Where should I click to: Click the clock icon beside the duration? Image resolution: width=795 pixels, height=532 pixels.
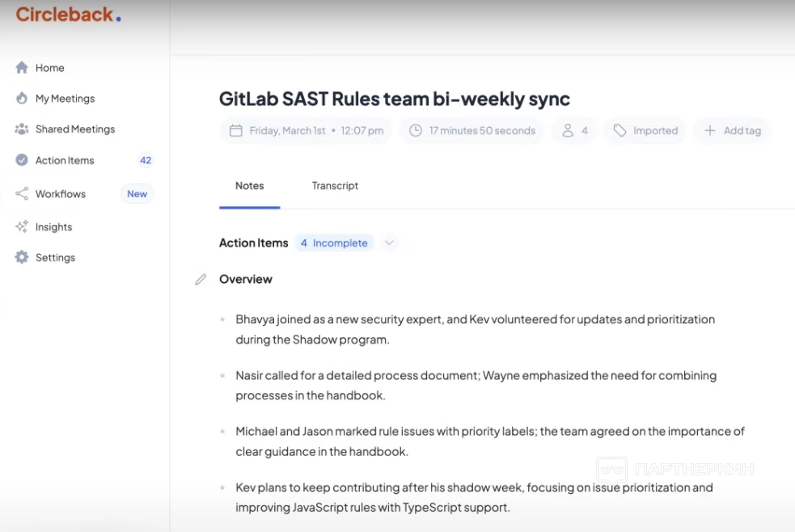416,131
